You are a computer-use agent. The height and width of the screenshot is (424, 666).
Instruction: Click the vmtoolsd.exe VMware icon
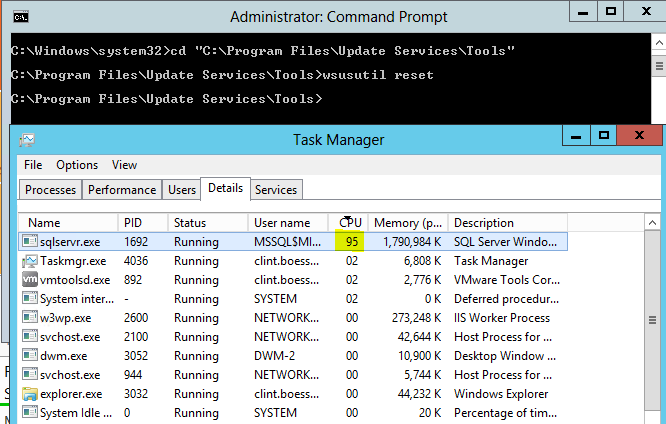(30, 279)
